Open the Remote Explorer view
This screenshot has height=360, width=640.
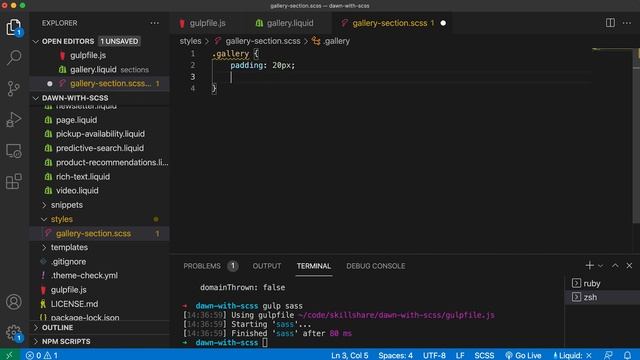pos(14,151)
